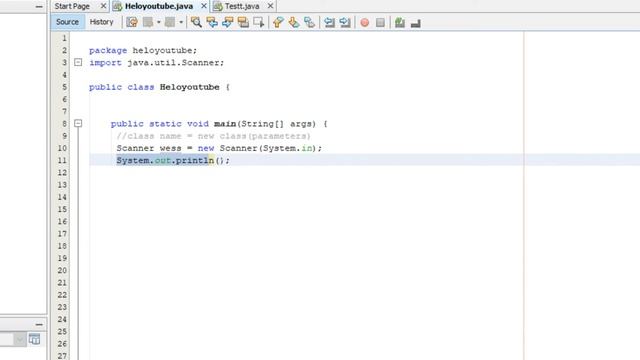640x360 pixels.
Task: Click line number 5 in the gutter
Action: click(64, 87)
